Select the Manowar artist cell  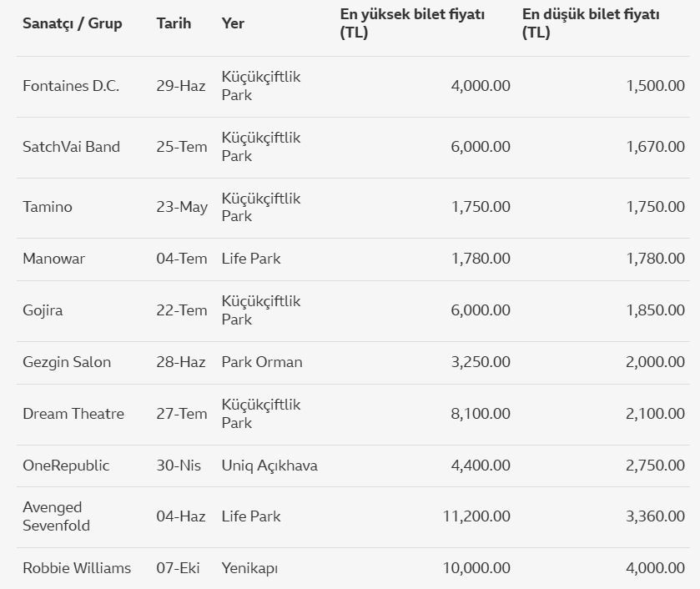pyautogui.click(x=54, y=259)
